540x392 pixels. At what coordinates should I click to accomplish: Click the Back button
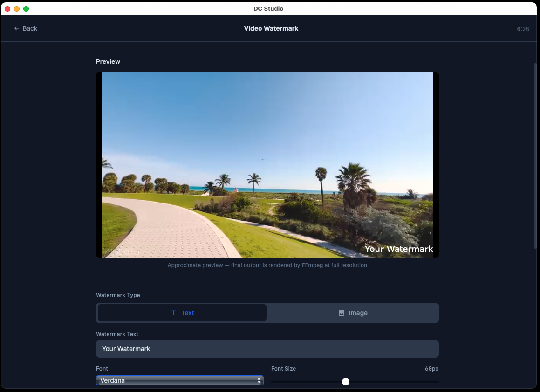pyautogui.click(x=26, y=28)
